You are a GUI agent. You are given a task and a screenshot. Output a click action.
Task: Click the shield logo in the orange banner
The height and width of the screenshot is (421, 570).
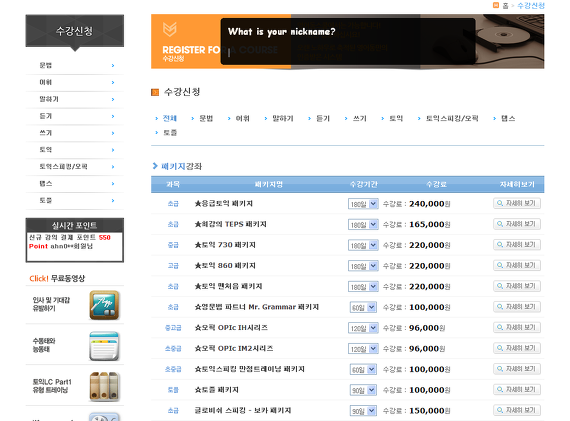coord(169,29)
